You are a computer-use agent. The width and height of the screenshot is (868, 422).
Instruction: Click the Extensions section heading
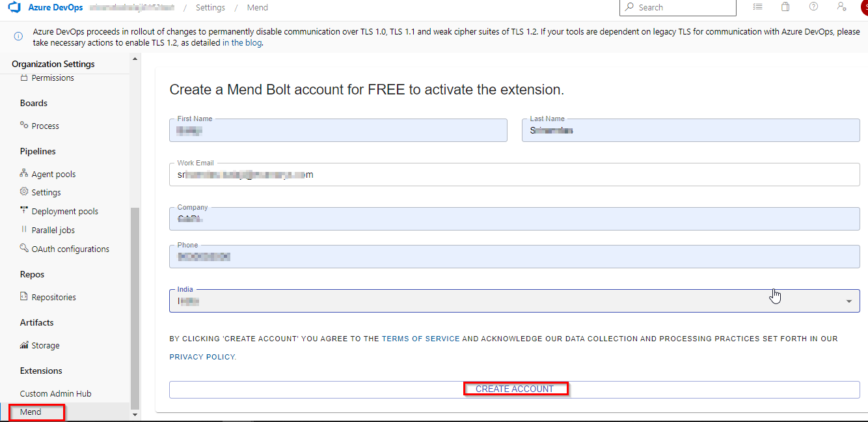click(41, 371)
